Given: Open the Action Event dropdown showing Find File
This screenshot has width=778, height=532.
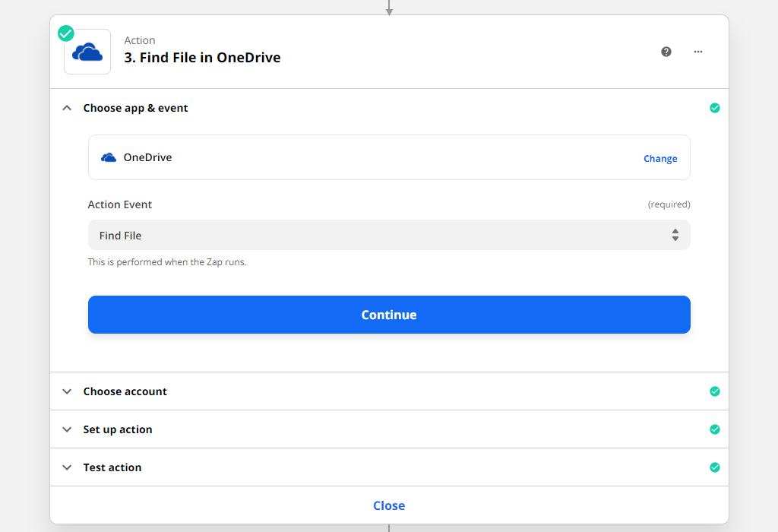Looking at the screenshot, I should (x=389, y=235).
